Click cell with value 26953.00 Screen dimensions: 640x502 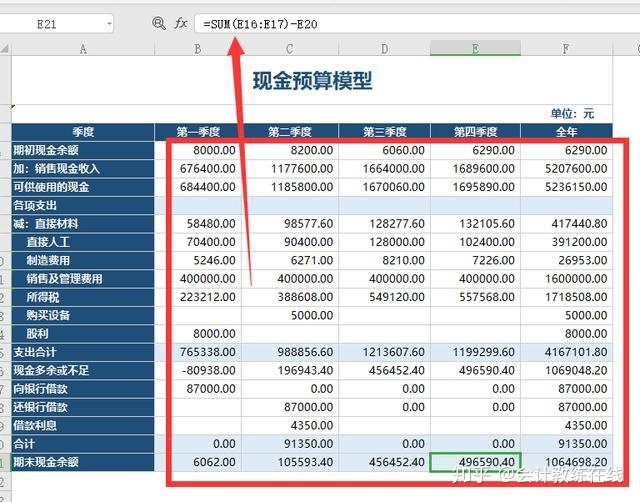click(567, 260)
